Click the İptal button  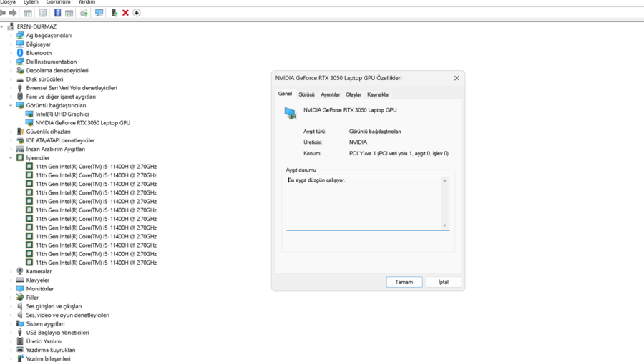pos(444,282)
